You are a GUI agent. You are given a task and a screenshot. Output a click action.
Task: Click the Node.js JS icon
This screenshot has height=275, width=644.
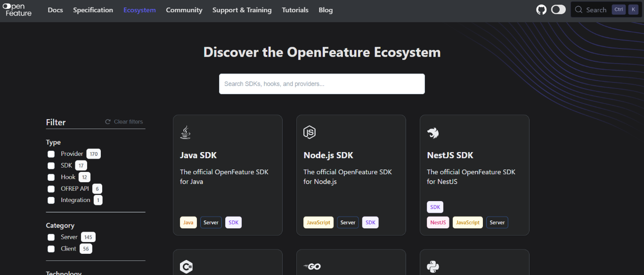(309, 132)
